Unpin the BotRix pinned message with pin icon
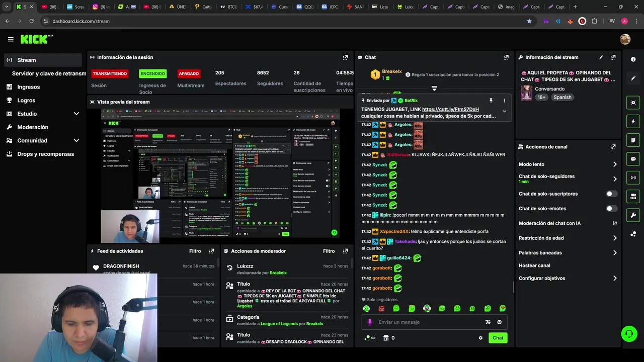The height and width of the screenshot is (362, 644). click(491, 101)
